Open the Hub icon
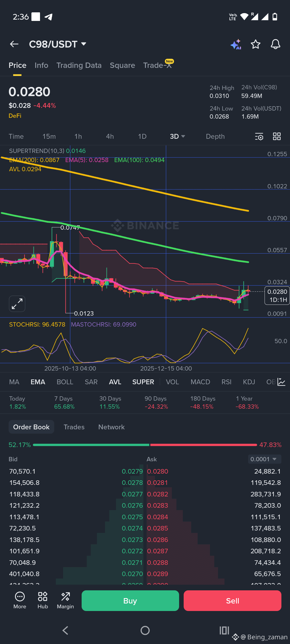290x644 pixels. pos(43,601)
